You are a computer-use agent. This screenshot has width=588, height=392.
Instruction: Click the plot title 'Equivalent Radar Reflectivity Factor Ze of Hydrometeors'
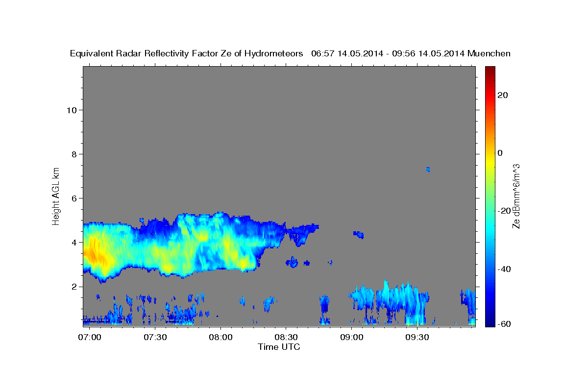pyautogui.click(x=187, y=54)
